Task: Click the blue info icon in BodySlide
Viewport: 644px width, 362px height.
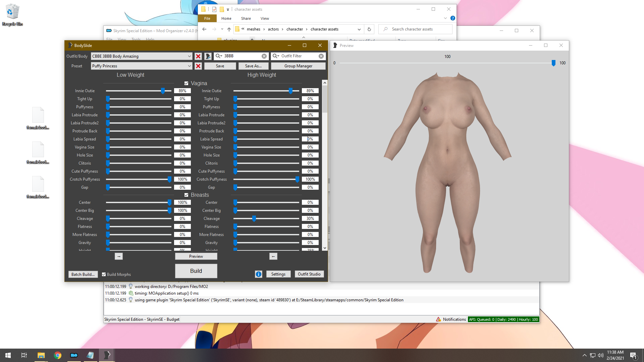Action: click(x=259, y=274)
